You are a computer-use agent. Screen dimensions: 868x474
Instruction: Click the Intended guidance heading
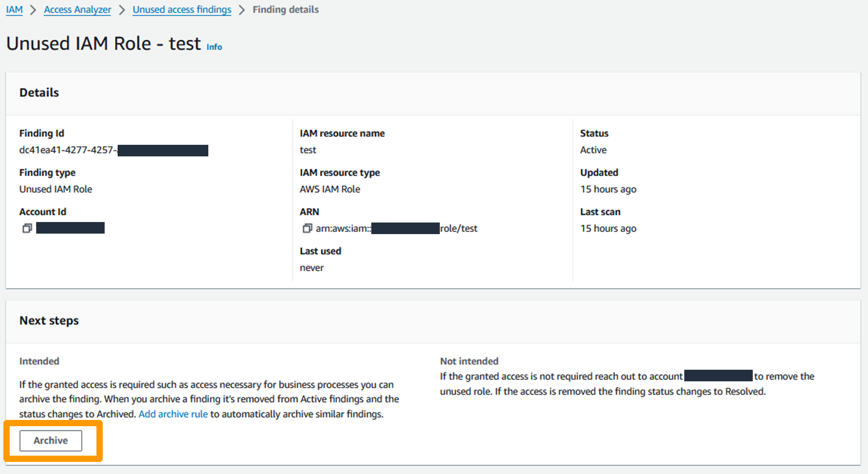(39, 361)
